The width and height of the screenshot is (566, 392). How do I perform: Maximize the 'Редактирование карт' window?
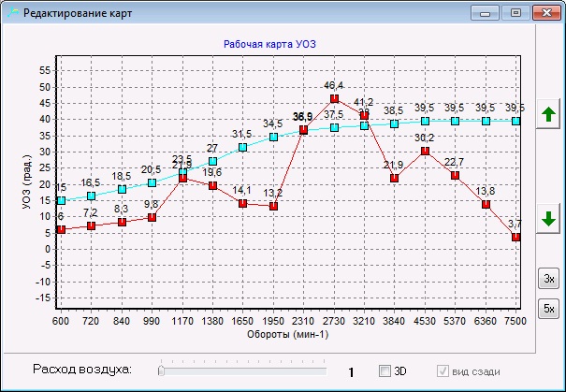click(x=515, y=13)
